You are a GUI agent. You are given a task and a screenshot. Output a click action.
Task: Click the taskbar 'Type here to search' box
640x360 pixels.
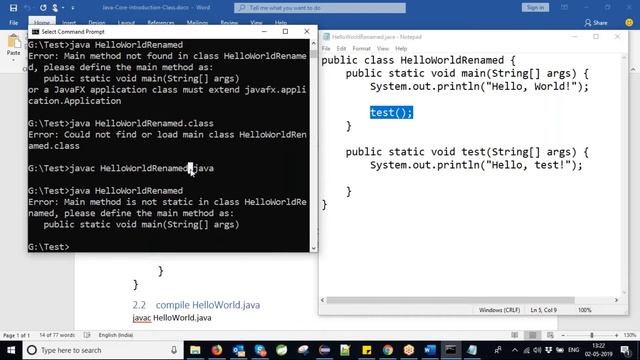coord(102,350)
